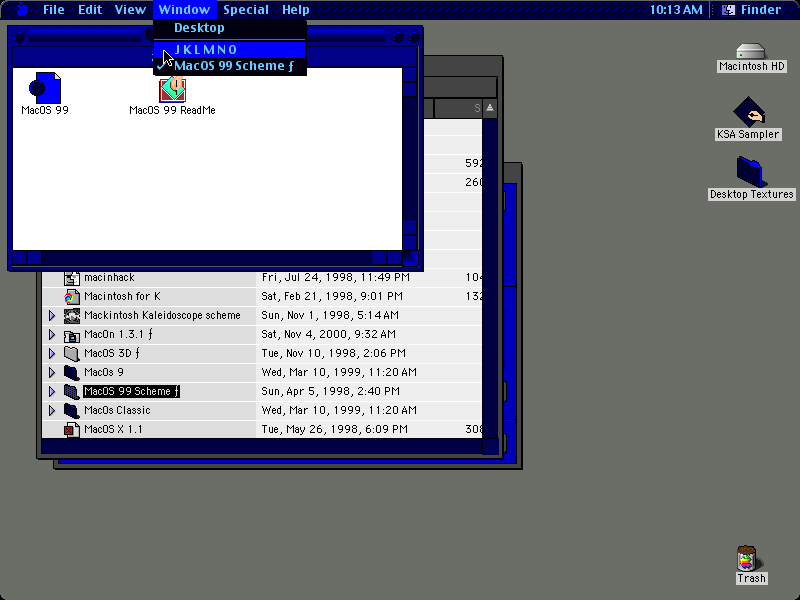
Task: Close the open Window menu title
Action: (184, 10)
